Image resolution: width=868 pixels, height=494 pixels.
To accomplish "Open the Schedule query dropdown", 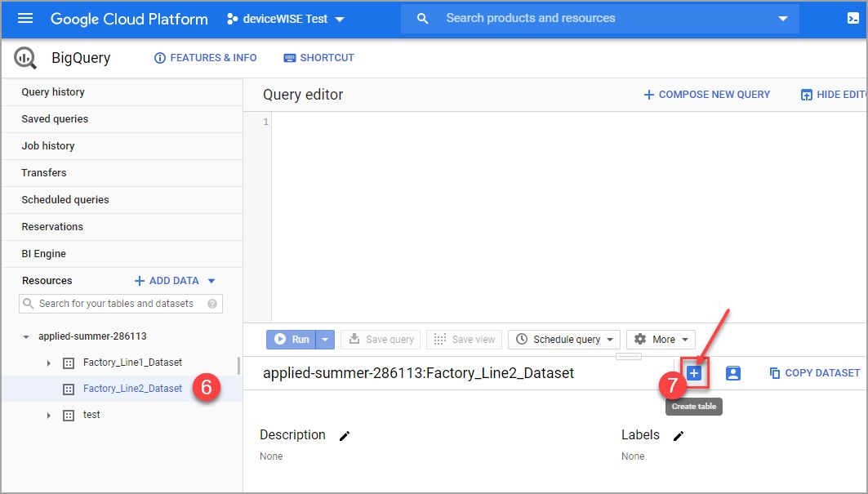I will (564, 340).
